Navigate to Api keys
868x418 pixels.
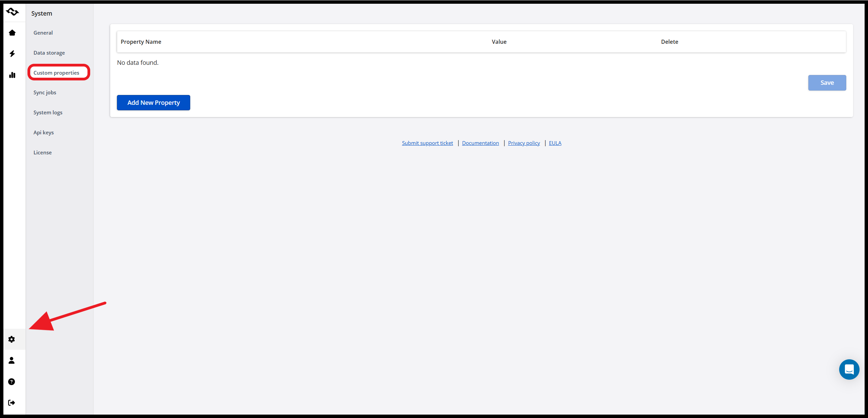(43, 133)
